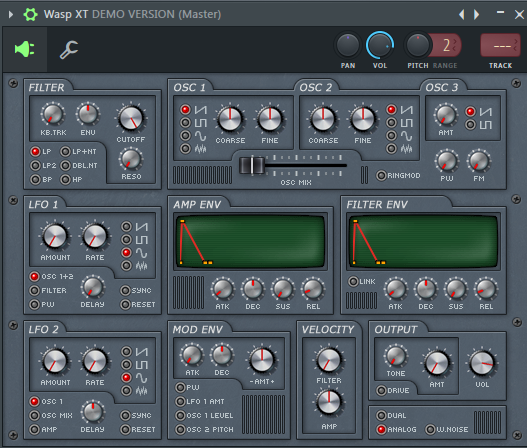This screenshot has height=448, width=527.
Task: Enable the RINGMOD toggle
Action: (381, 175)
